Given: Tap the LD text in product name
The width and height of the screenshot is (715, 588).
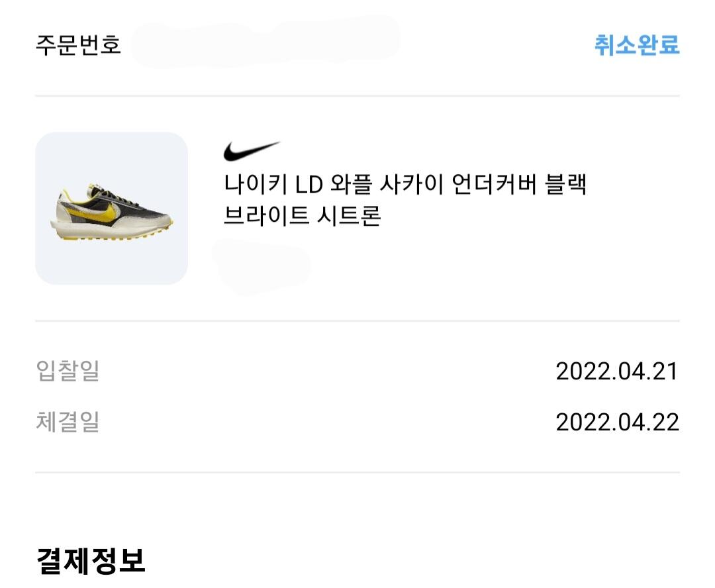Looking at the screenshot, I should pos(308,185).
